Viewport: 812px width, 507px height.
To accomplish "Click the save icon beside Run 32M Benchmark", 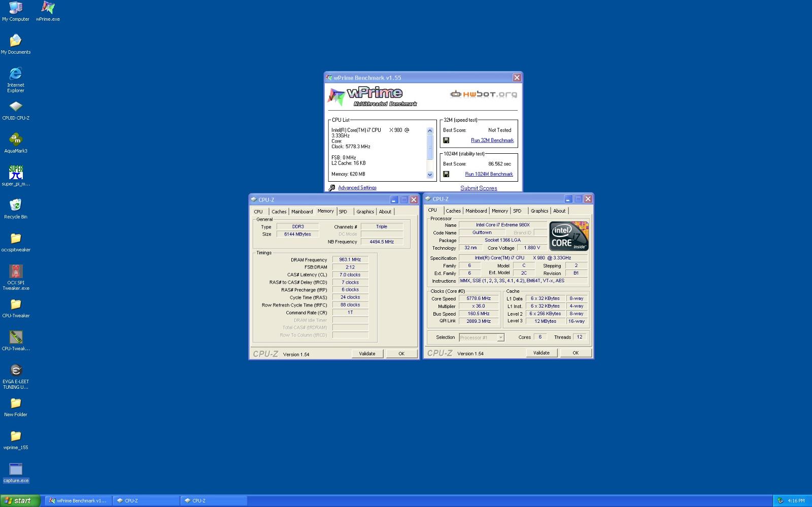I will point(446,141).
